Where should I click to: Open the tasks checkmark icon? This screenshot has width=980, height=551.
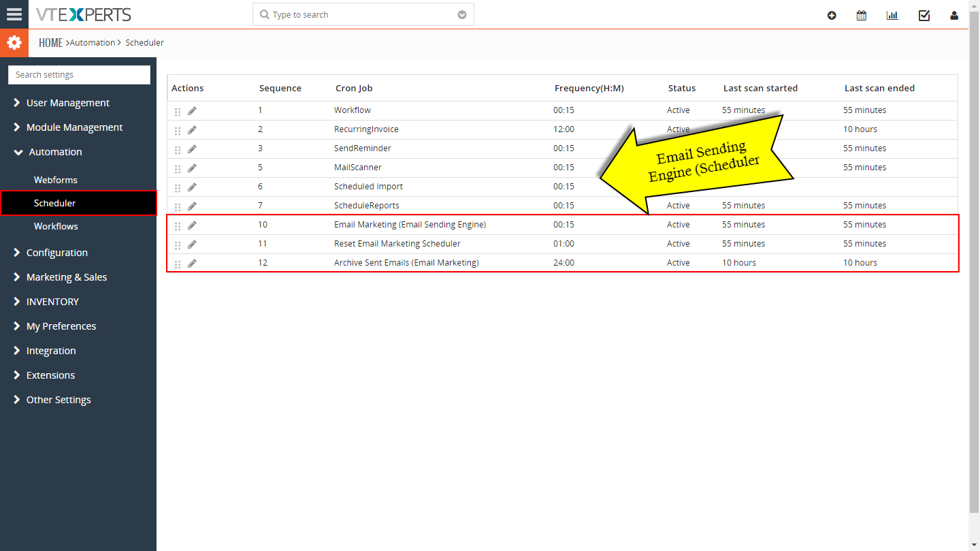(x=924, y=15)
